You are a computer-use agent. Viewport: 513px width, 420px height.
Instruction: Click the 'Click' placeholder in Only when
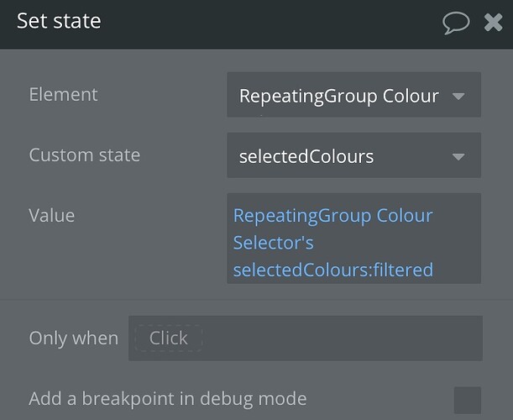(x=168, y=338)
